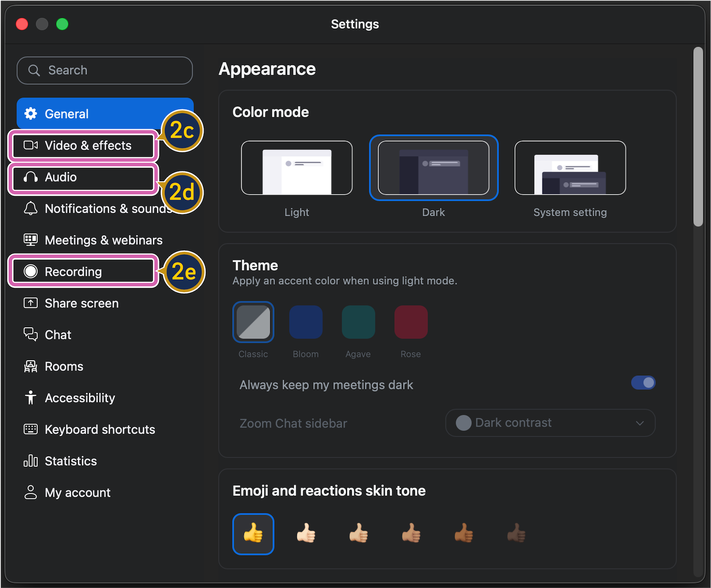
Task: Click the Keyboard shortcuts icon
Action: pos(31,429)
